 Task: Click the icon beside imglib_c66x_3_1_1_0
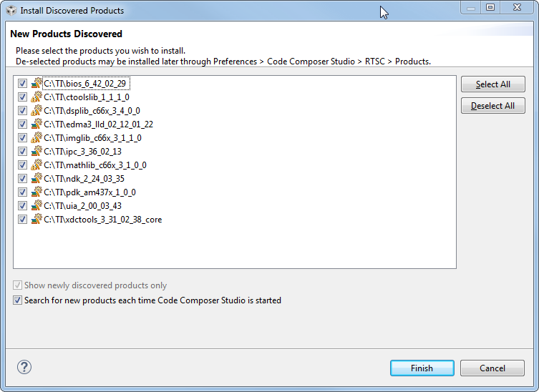37,137
